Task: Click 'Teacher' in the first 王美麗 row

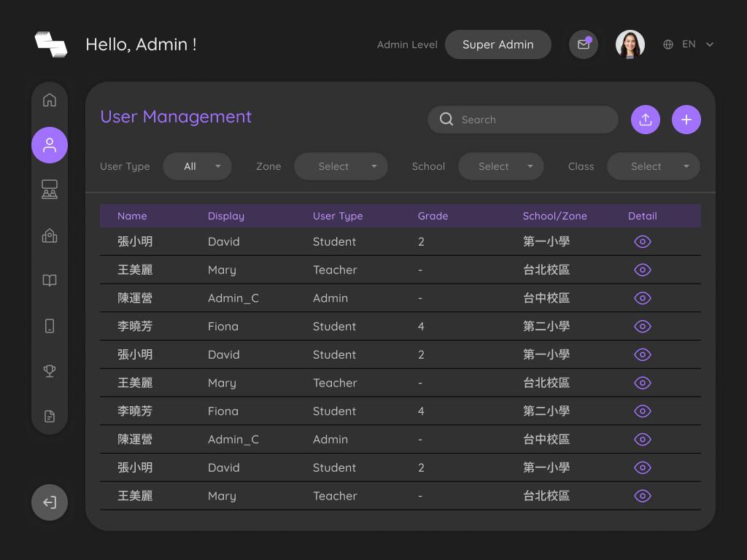Action: tap(335, 270)
